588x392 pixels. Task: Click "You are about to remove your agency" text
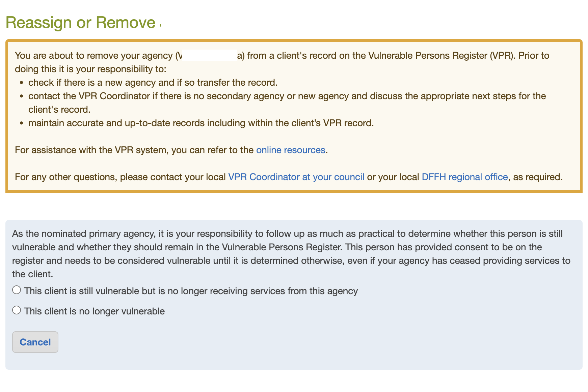click(93, 56)
